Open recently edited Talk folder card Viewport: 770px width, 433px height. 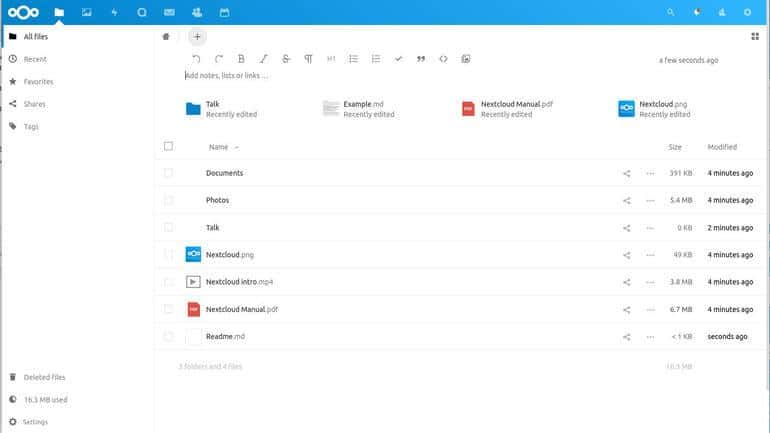click(x=222, y=109)
